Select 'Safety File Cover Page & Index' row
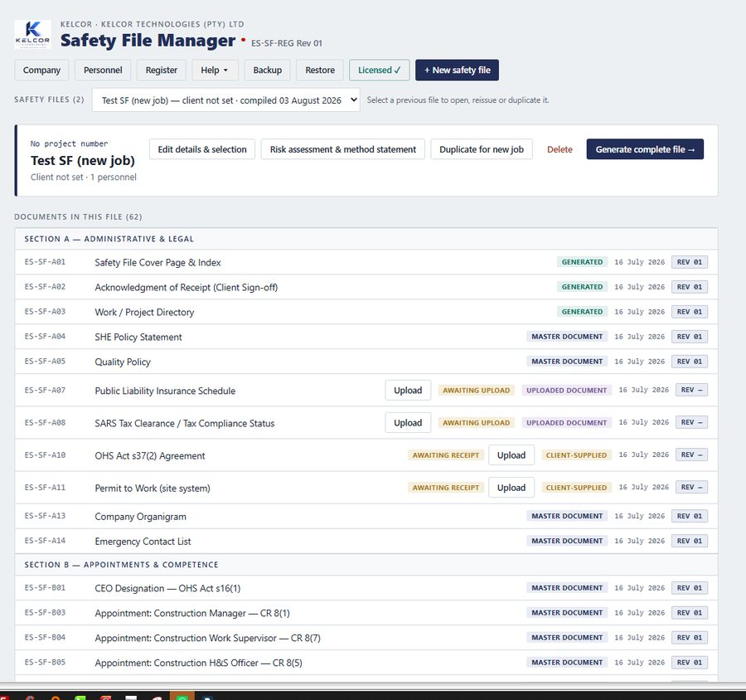Viewport: 746px width, 700px height. point(366,262)
